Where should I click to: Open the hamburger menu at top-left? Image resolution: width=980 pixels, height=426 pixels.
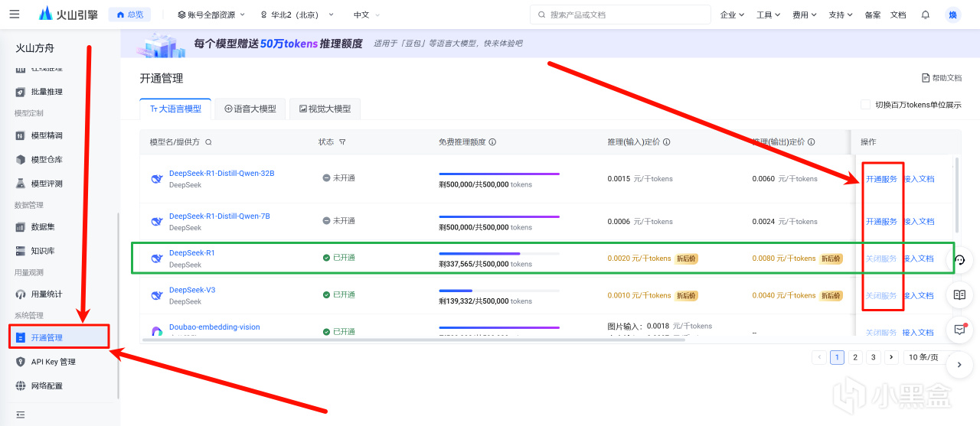[x=15, y=15]
